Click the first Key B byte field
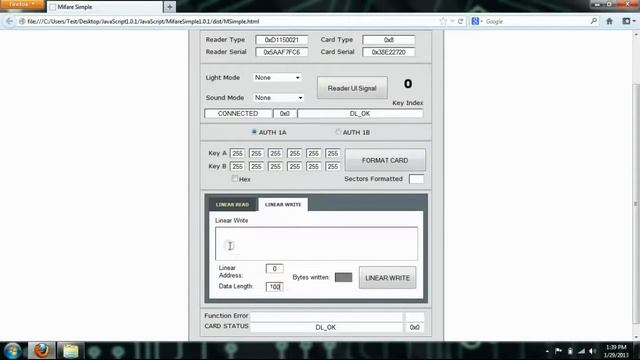The width and height of the screenshot is (640, 360). point(237,166)
